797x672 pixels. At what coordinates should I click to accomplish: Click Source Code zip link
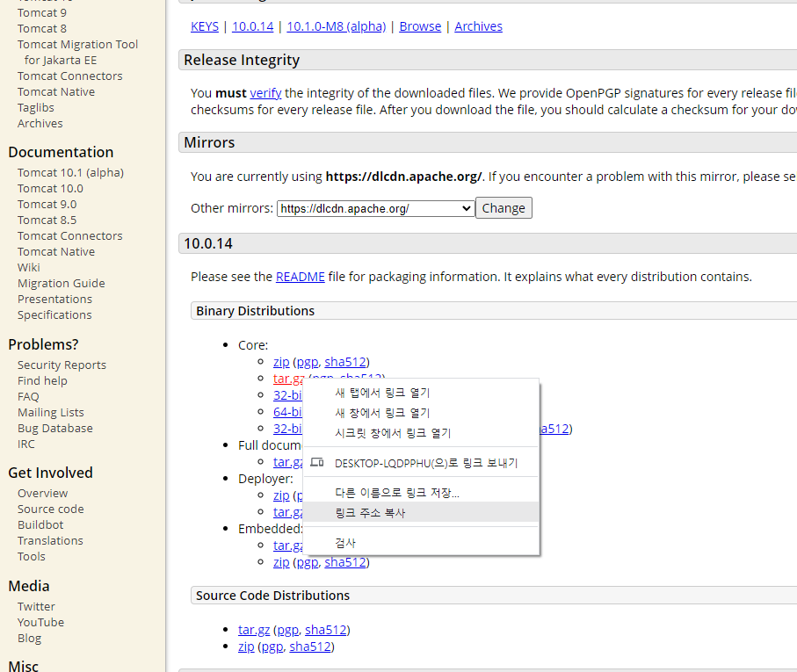click(246, 647)
